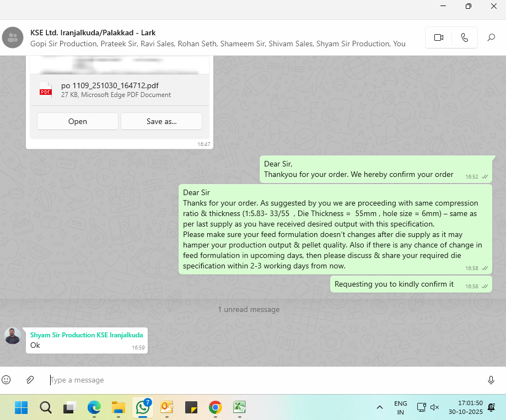Click the red PDF file icon

(45, 90)
